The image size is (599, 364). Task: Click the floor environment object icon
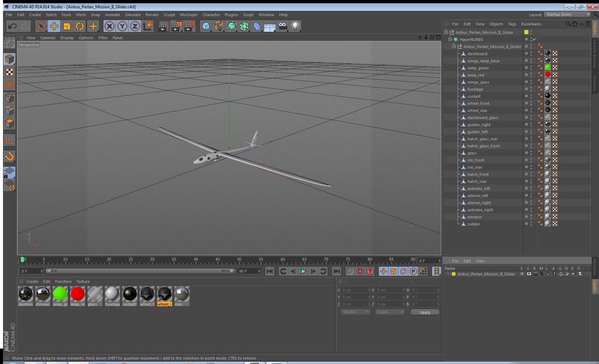tap(270, 26)
